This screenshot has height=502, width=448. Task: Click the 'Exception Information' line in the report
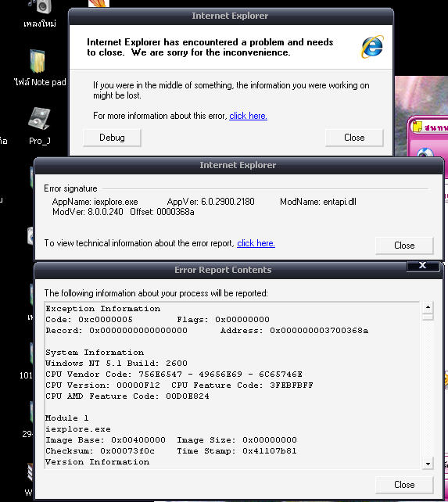click(x=102, y=309)
